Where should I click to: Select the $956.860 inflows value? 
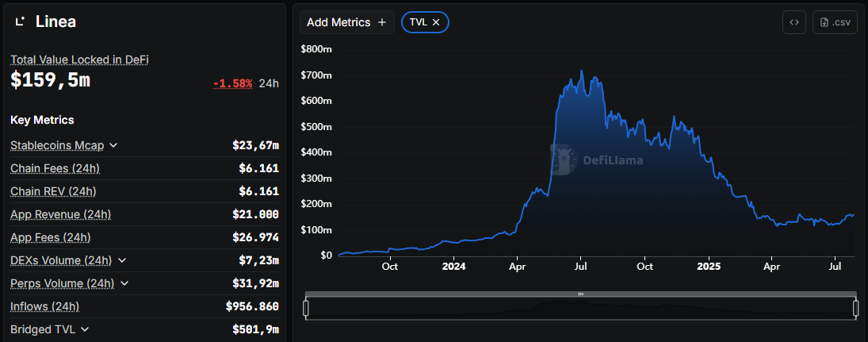tap(252, 306)
